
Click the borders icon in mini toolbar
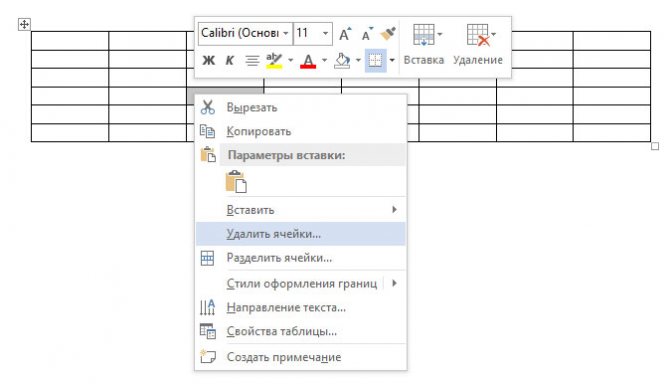click(x=375, y=60)
